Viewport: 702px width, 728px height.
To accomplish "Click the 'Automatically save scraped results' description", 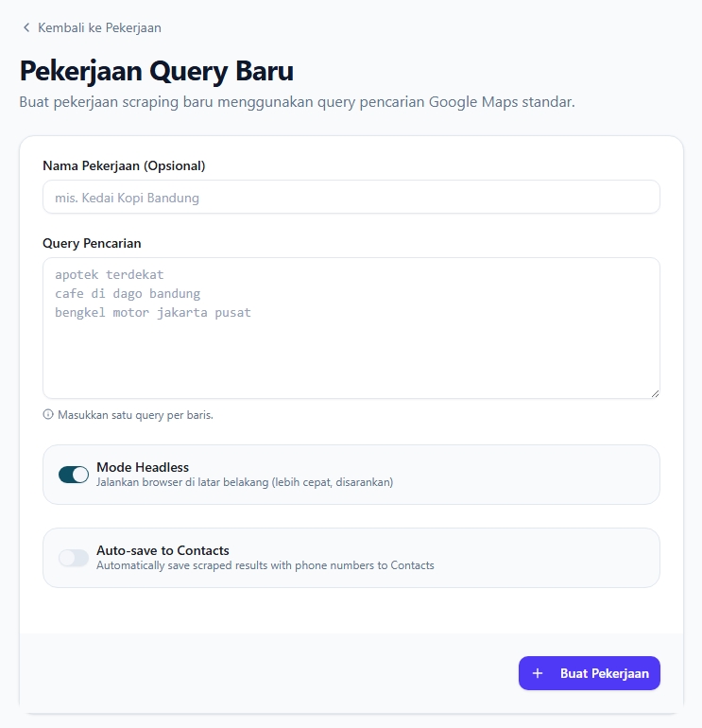I will [265, 565].
